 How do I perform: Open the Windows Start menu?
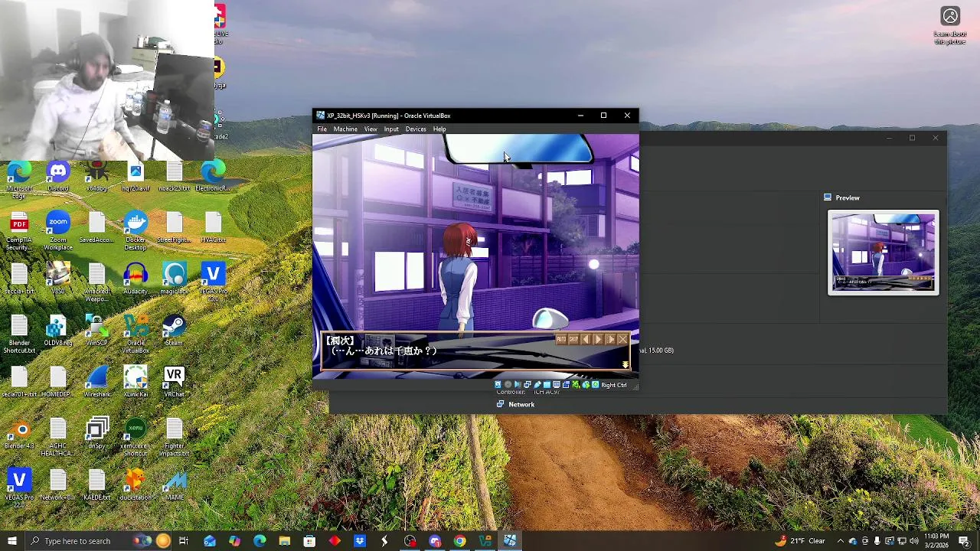pos(12,541)
